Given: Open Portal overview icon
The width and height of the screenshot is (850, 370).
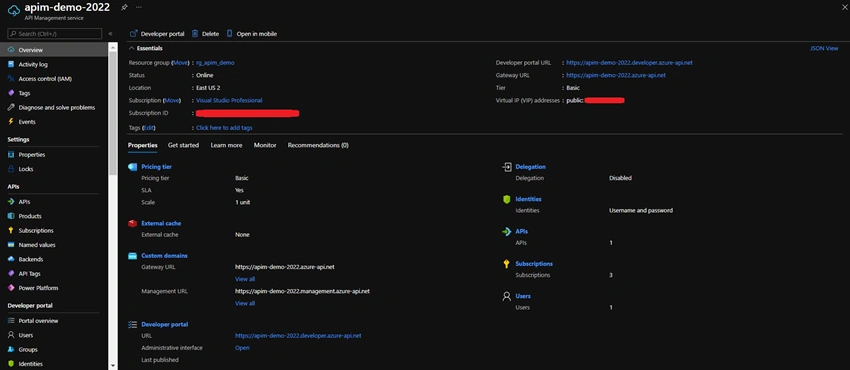Looking at the screenshot, I should pyautogui.click(x=11, y=321).
